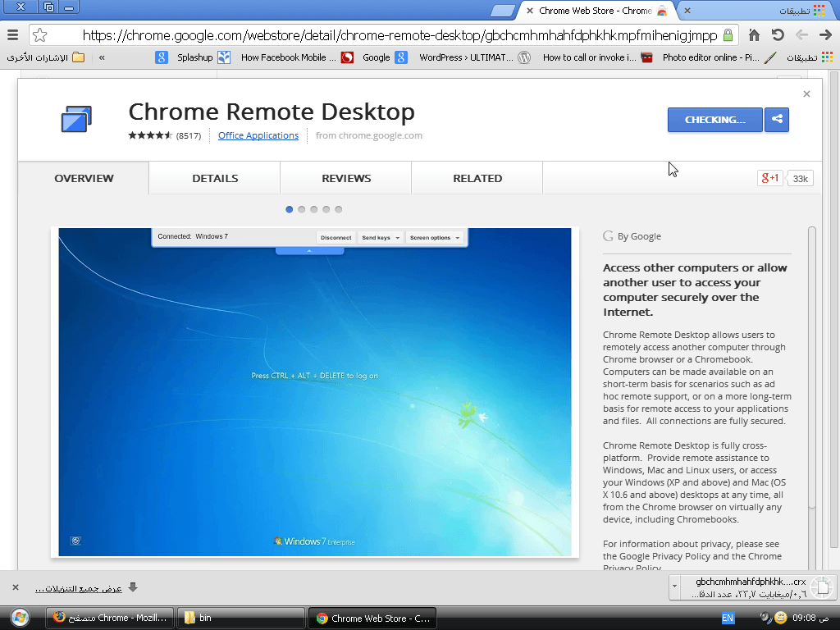Click the 33k plus-one count
Screen dimensions: 840x630
pos(800,178)
